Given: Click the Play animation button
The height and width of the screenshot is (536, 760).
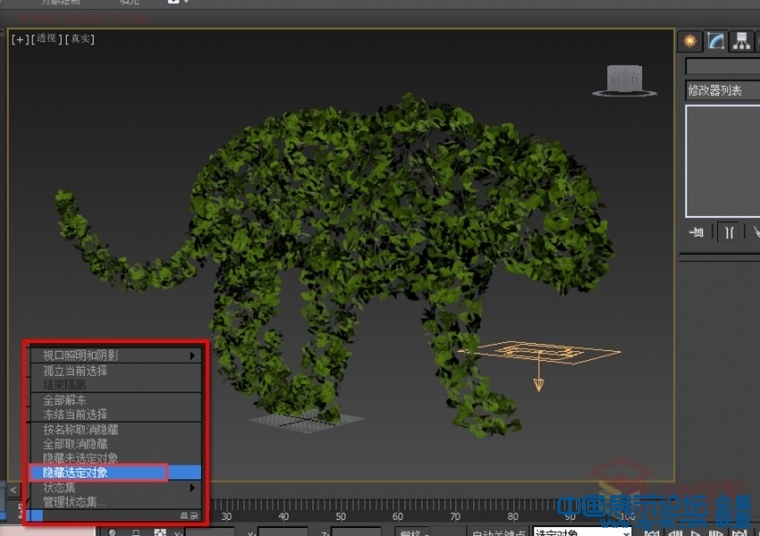Looking at the screenshot, I should [x=696, y=533].
